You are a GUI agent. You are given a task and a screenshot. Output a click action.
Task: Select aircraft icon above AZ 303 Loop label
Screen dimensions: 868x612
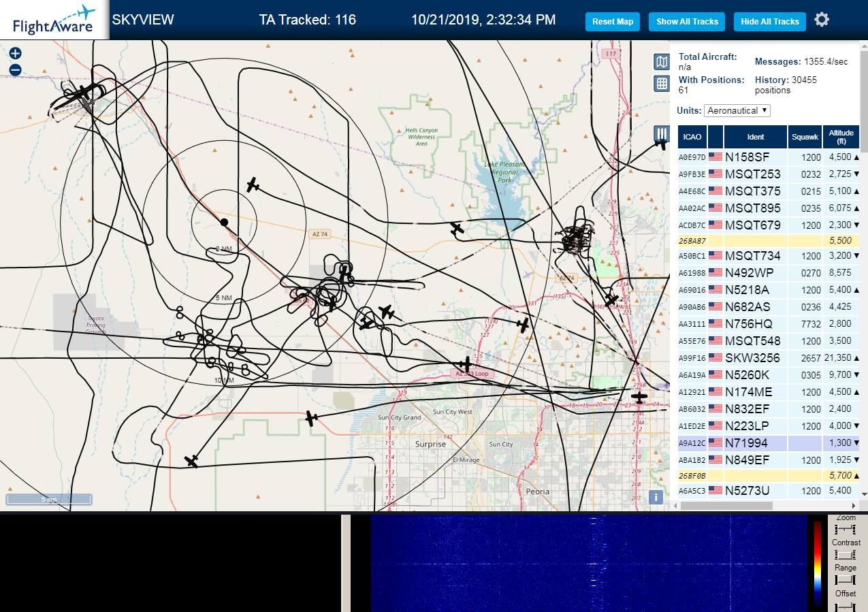point(466,364)
